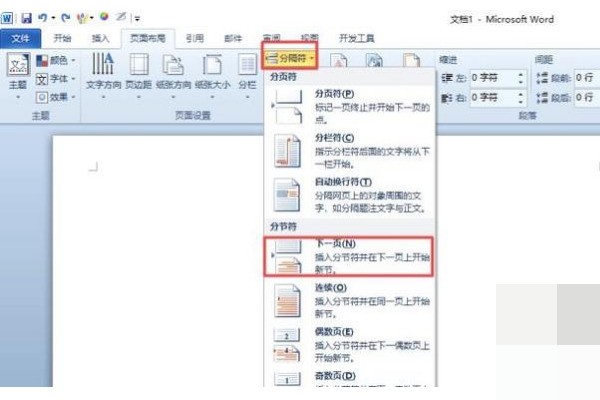Insert a 分栏符(C) column break
This screenshot has height=400, width=600.
click(x=350, y=151)
